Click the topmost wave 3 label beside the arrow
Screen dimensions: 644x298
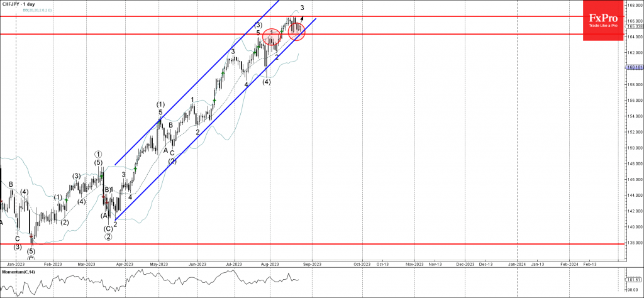(303, 8)
